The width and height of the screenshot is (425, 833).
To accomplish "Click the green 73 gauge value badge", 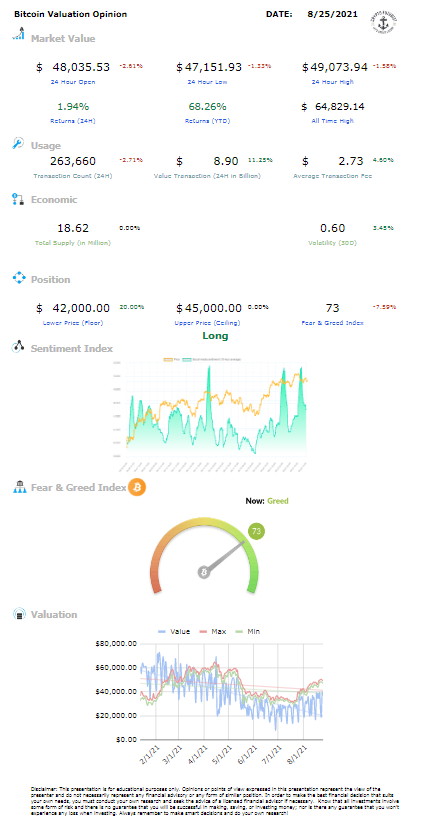I will (256, 531).
